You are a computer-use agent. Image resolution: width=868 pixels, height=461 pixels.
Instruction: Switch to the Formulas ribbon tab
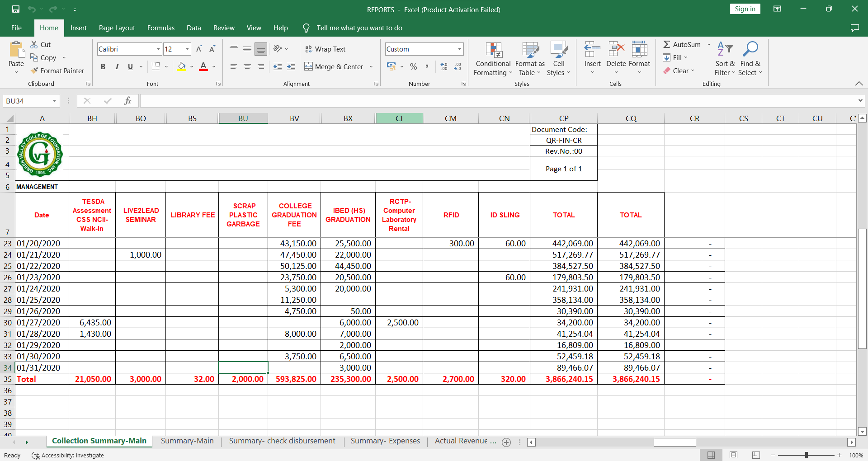coord(160,28)
